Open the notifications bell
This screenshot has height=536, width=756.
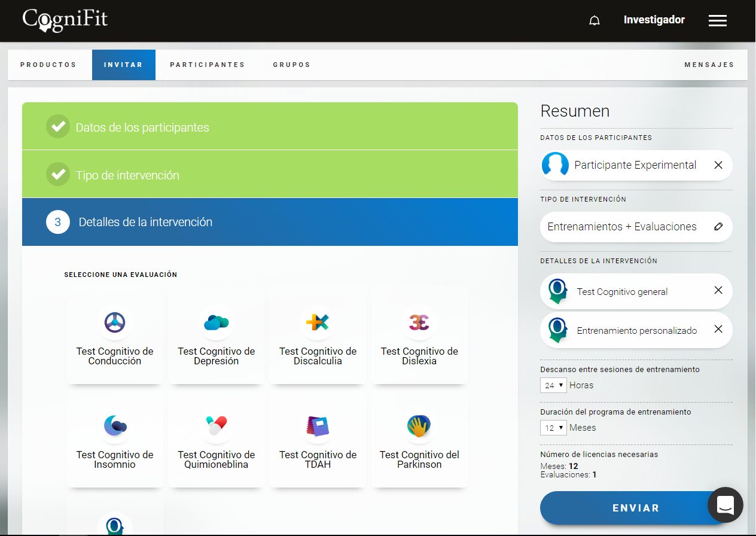[x=595, y=21]
